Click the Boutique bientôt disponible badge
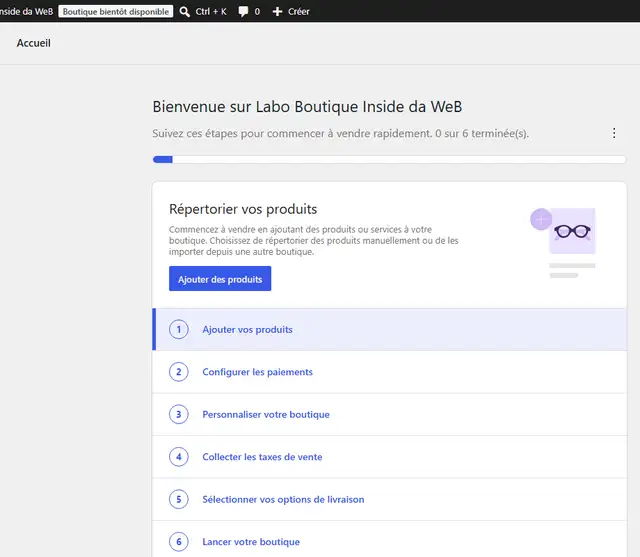 pyautogui.click(x=116, y=11)
